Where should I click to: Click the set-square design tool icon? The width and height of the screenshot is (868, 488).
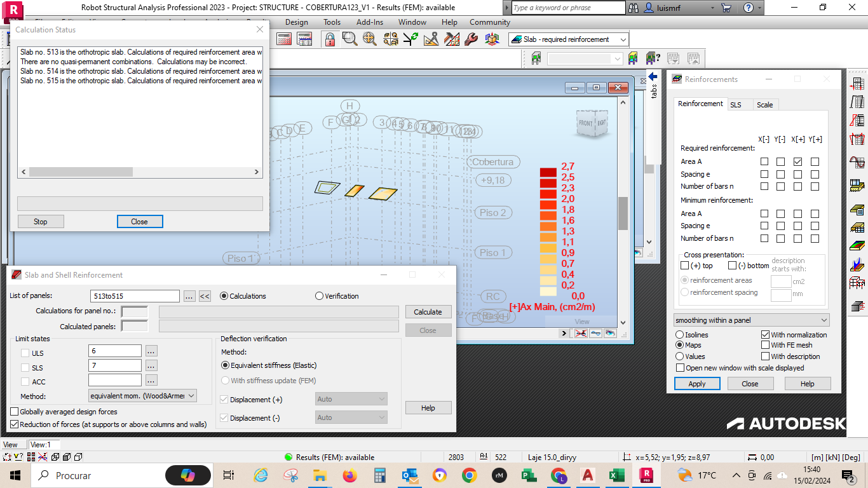pos(431,39)
